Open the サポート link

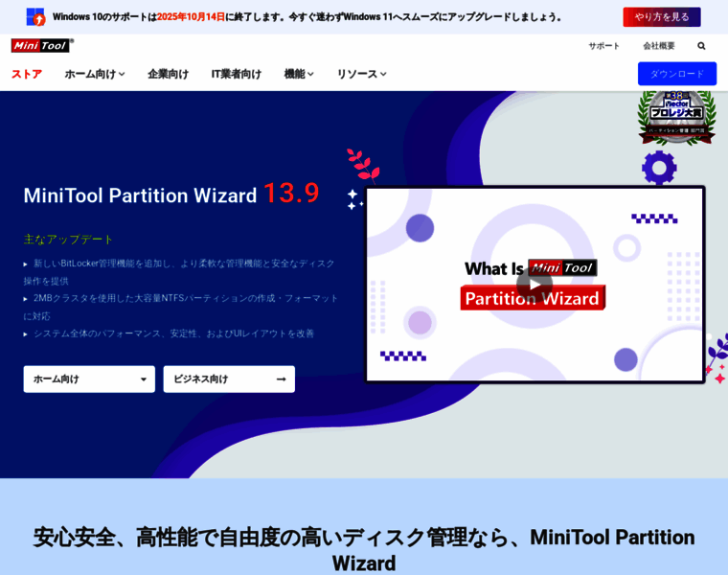(603, 45)
